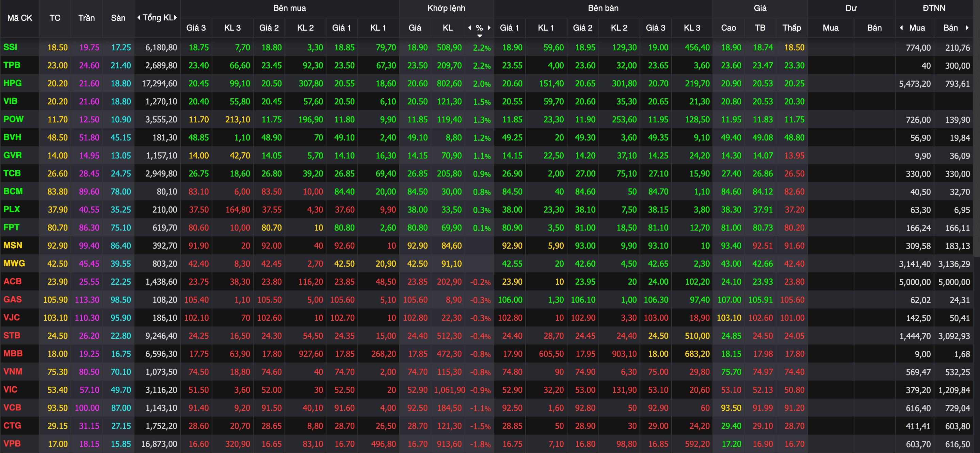This screenshot has height=453, width=980.
Task: Select the TCB ticker row
Action: click(x=12, y=173)
